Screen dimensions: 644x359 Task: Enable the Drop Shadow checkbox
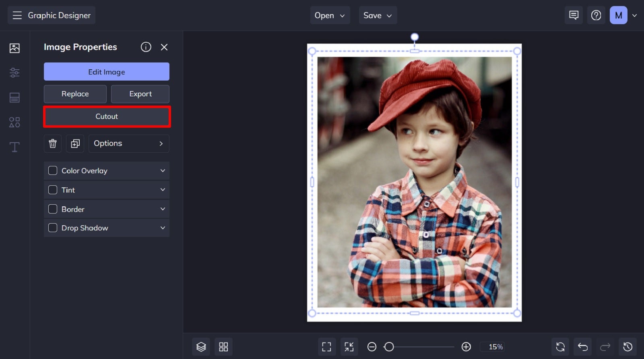pos(53,228)
